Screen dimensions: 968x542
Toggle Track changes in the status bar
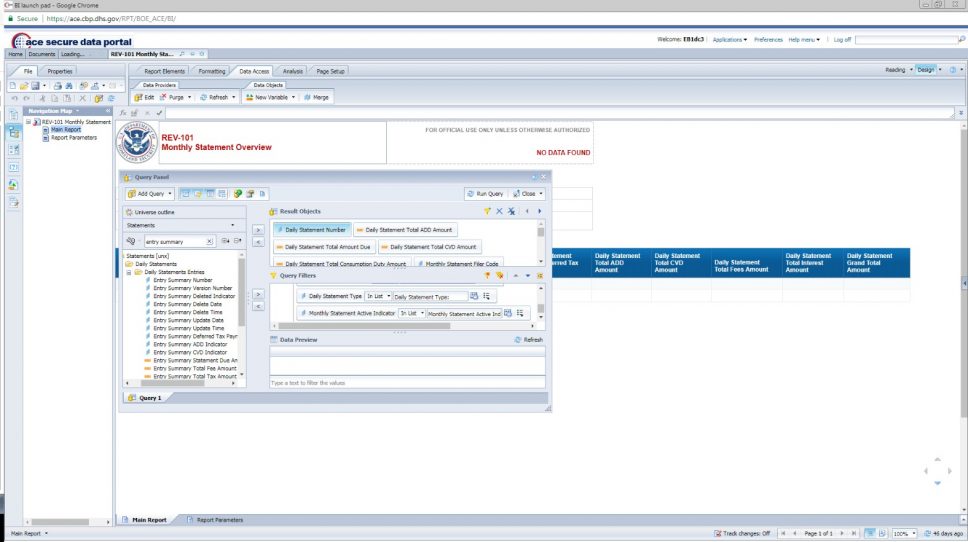pyautogui.click(x=742, y=533)
